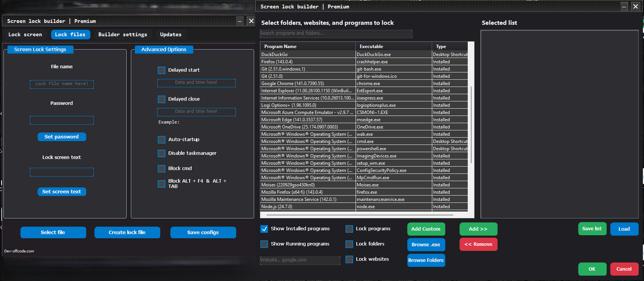Click the green OK button

click(x=592, y=269)
